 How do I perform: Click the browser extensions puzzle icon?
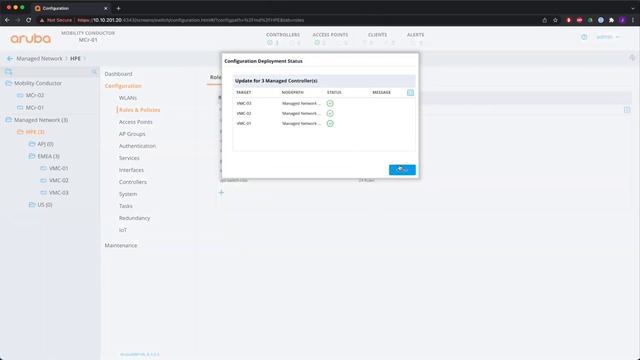(611, 20)
